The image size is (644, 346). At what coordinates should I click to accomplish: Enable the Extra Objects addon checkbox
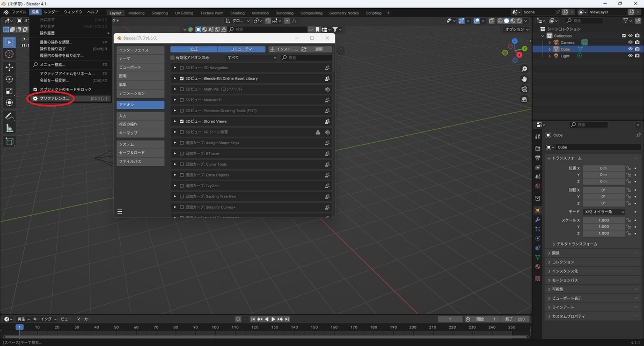pos(182,175)
